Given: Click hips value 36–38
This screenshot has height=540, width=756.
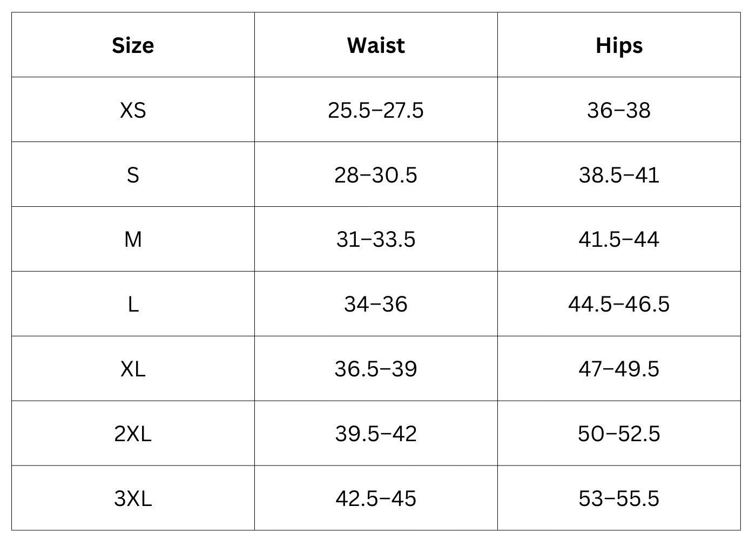Looking at the screenshot, I should (619, 110).
